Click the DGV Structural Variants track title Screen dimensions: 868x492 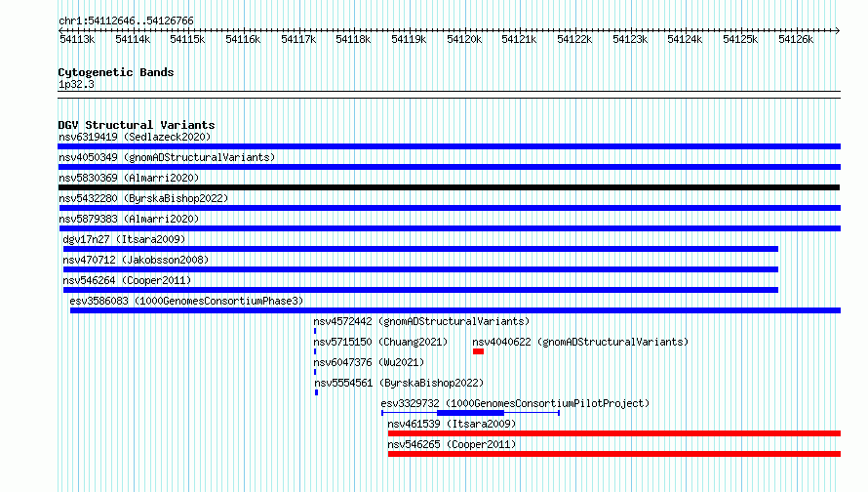[137, 125]
